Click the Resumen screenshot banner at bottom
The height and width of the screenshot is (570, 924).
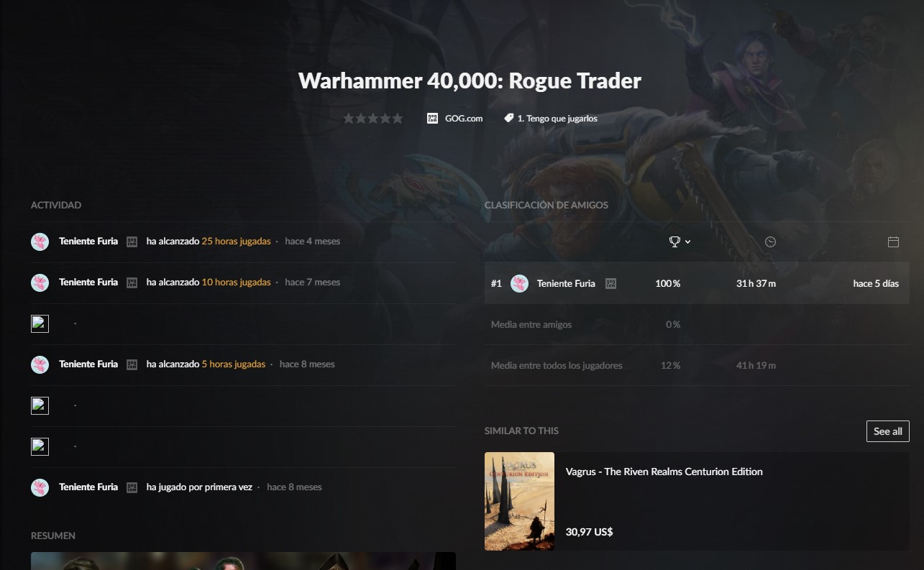243,561
